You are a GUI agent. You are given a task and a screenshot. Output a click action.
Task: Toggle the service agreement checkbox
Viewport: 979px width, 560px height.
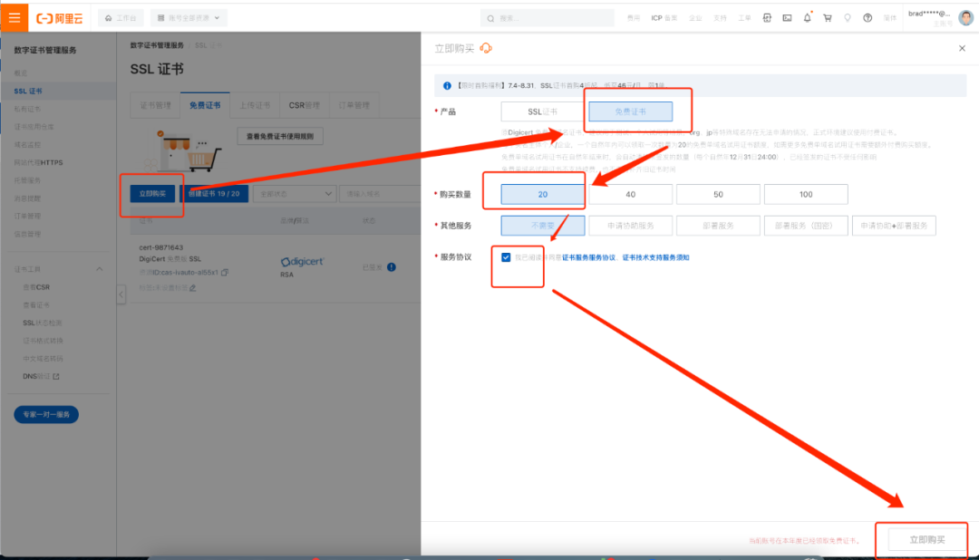tap(506, 257)
